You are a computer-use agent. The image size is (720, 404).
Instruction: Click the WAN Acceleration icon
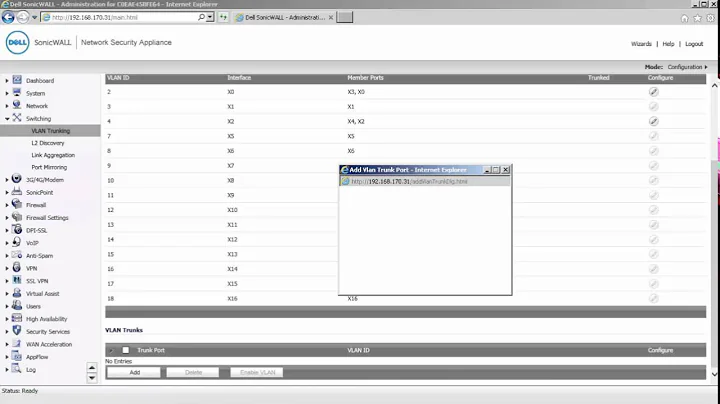pyautogui.click(x=17, y=343)
